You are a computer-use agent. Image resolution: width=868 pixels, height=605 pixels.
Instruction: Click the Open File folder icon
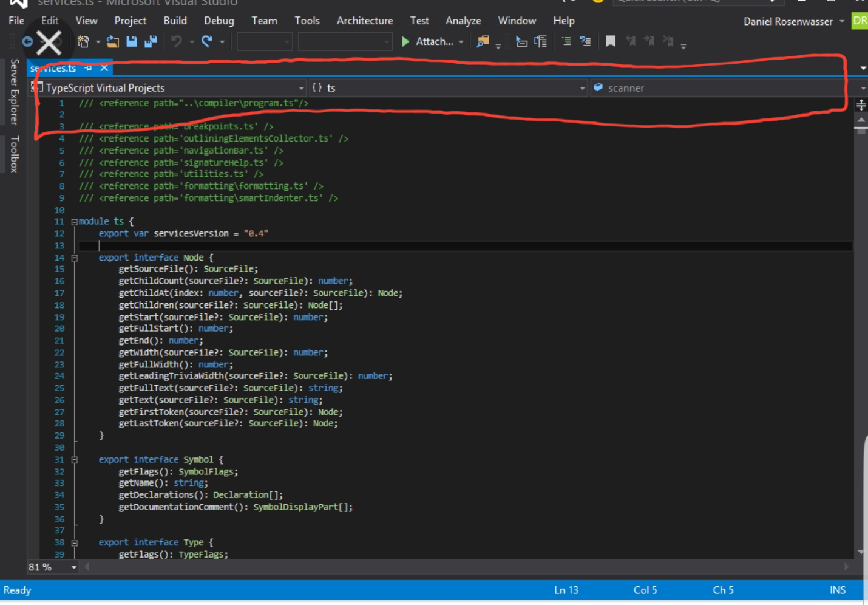click(113, 41)
